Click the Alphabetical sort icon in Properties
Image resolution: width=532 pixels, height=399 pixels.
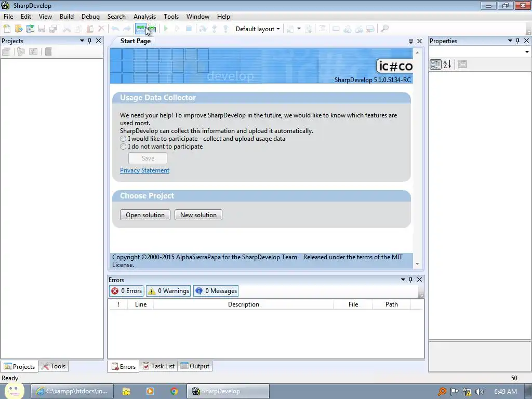tap(447, 64)
